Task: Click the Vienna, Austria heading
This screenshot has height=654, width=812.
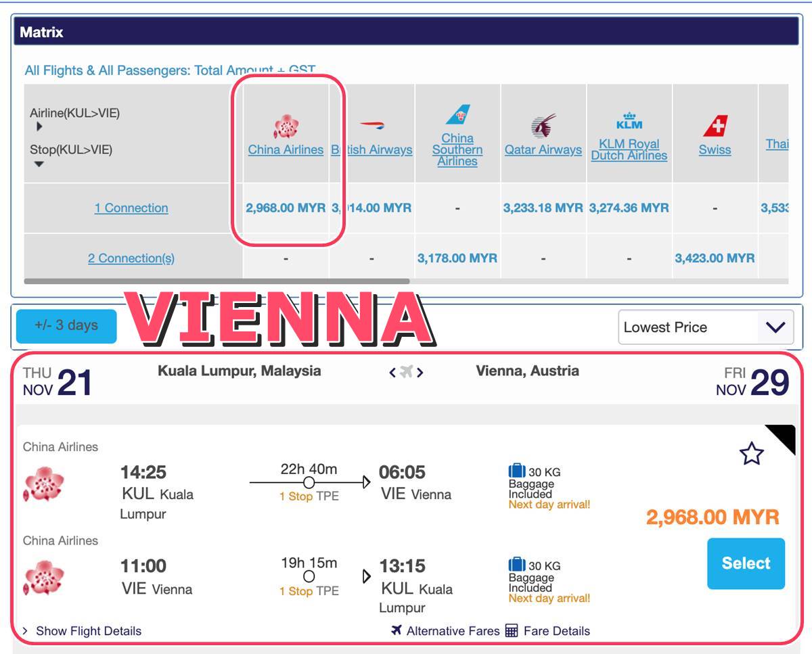Action: (x=527, y=371)
